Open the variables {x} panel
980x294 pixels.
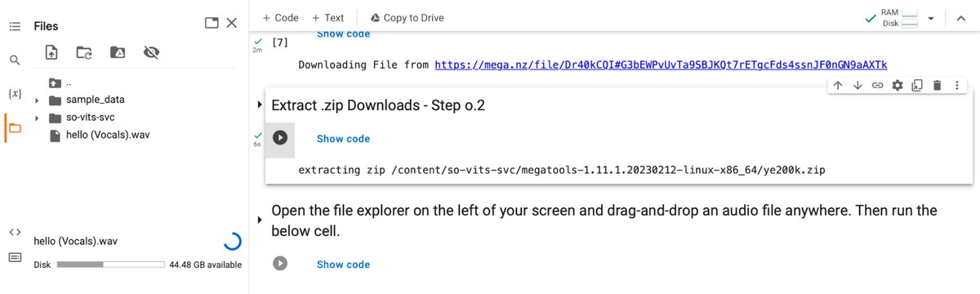tap(14, 93)
